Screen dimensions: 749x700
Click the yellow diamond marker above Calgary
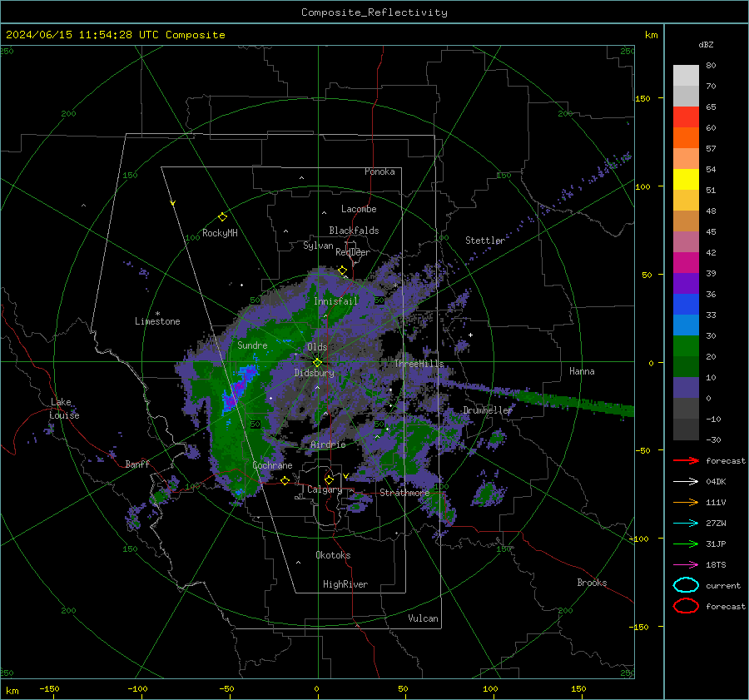[x=329, y=479]
